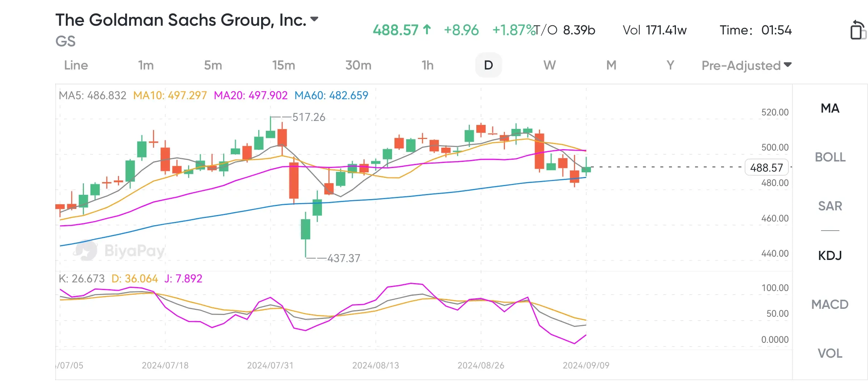Select the Y yearly timeframe tab
Viewport: 868px width, 391px height.
click(x=670, y=65)
